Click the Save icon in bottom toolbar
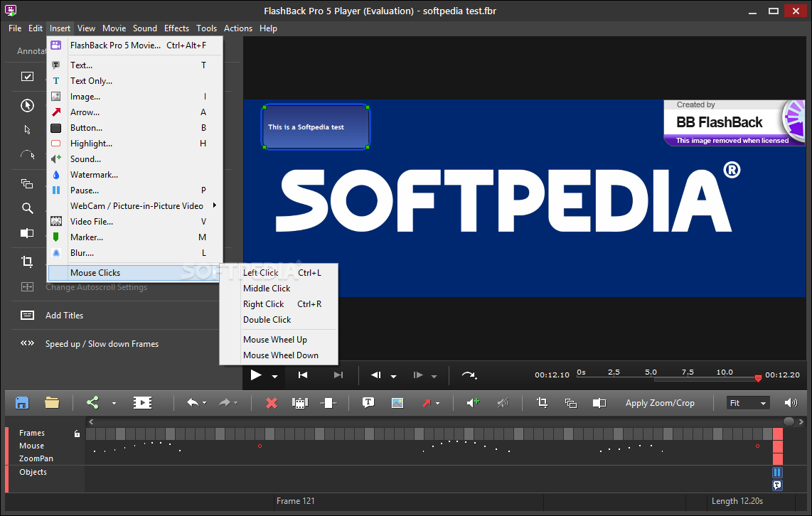The height and width of the screenshot is (516, 812). [x=22, y=403]
